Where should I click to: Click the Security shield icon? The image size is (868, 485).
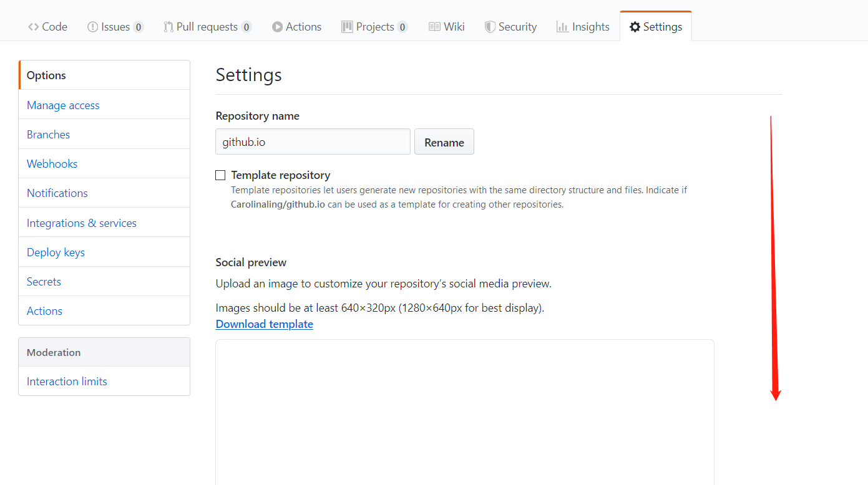490,27
